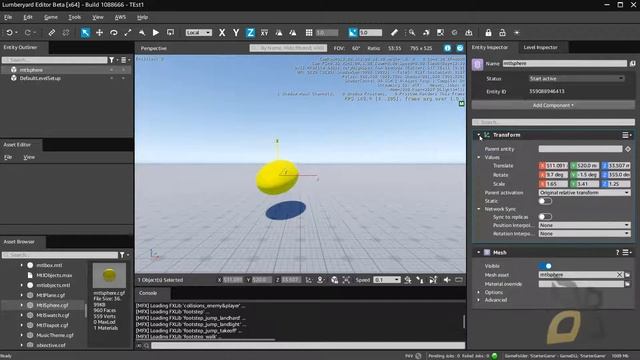Screen dimensions: 640x360
Task: Toggle snap to grid icon
Action: tap(309, 33)
